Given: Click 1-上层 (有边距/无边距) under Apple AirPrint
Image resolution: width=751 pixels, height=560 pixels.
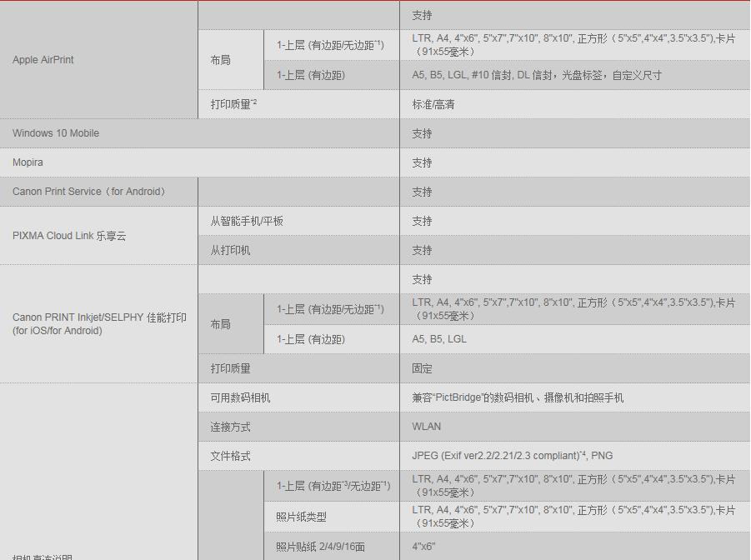Looking at the screenshot, I should [330, 45].
